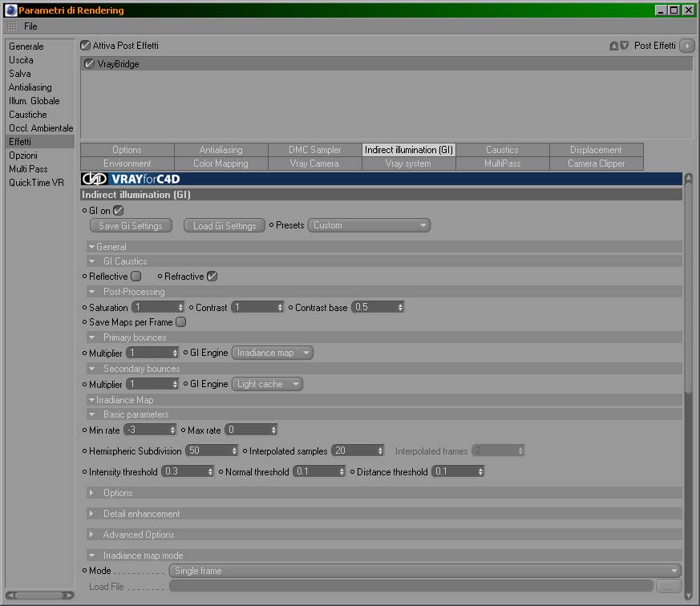Click the move-down arrow beside Post Effetti
This screenshot has width=700, height=606.
(624, 45)
